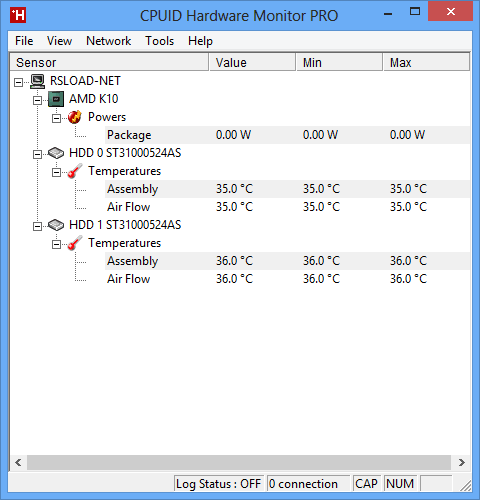480x500 pixels.
Task: Click the HDD 1 hard drive icon
Action: coord(56,225)
